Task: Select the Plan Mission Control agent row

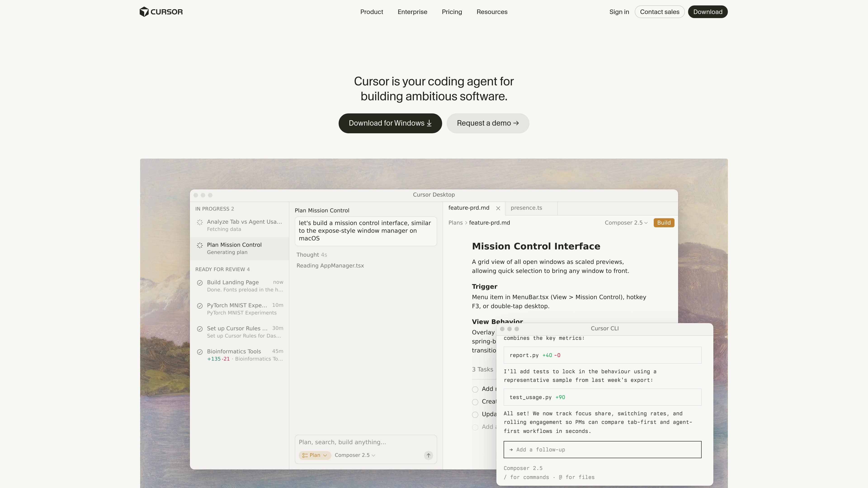Action: (239, 249)
